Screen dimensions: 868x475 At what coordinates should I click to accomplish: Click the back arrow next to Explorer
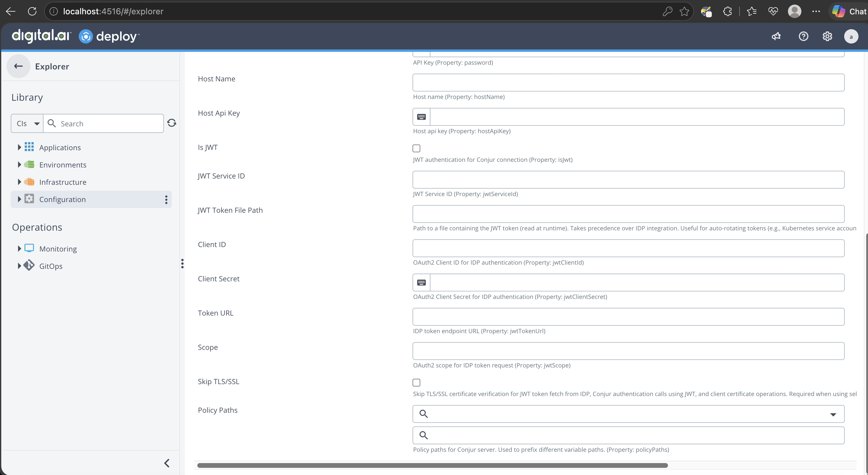pyautogui.click(x=18, y=66)
